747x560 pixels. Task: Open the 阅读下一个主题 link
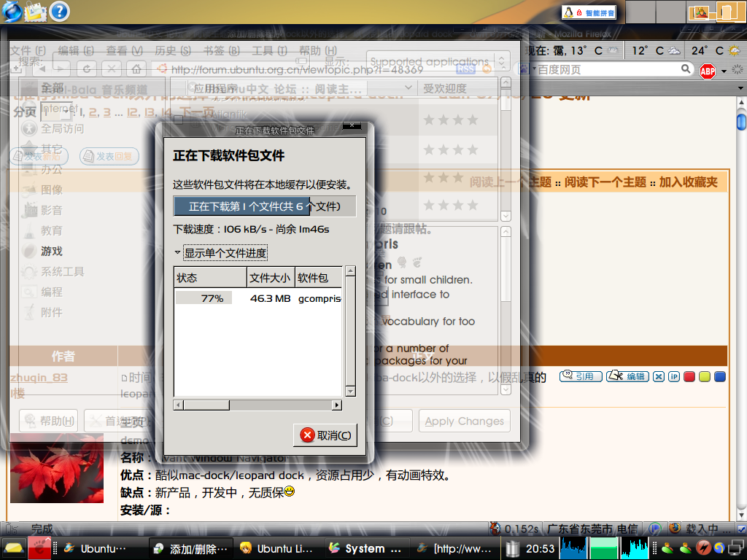[x=605, y=182]
